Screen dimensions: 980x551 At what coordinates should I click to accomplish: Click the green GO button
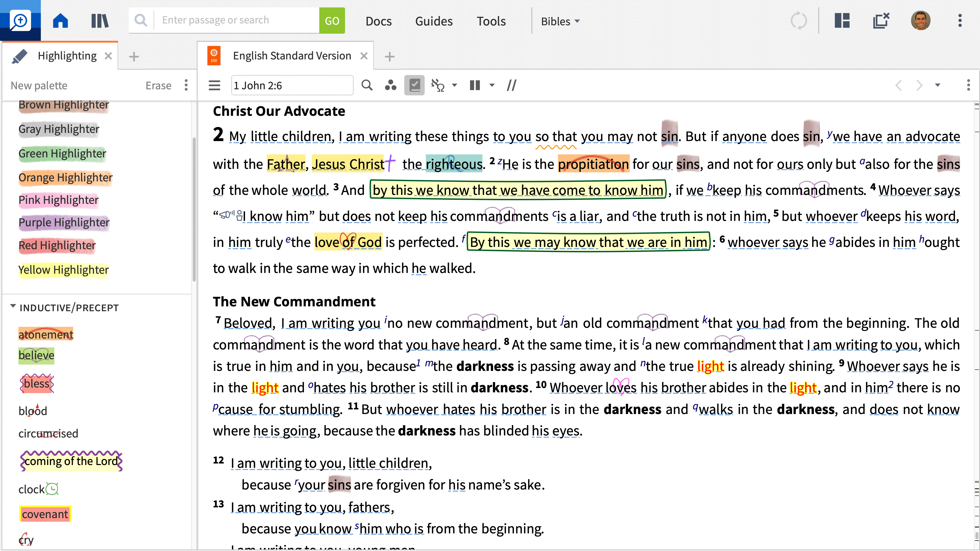click(x=332, y=20)
